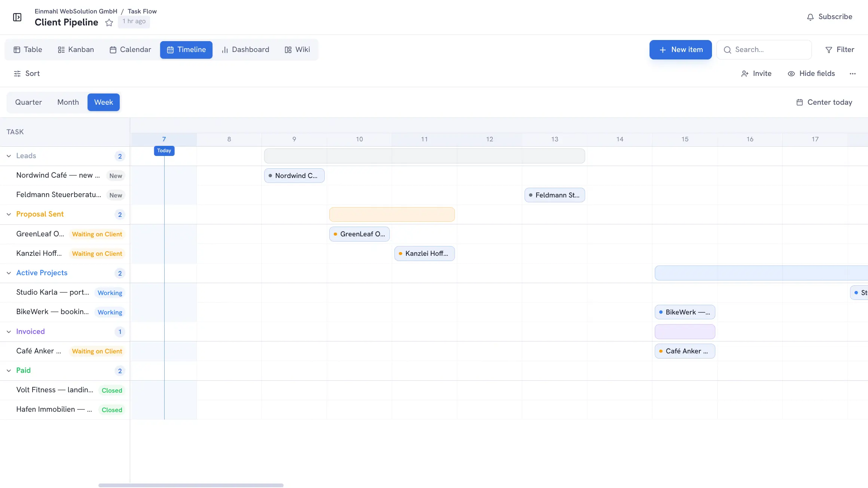Open Task Flow breadcrumb link
868x488 pixels.
(142, 12)
